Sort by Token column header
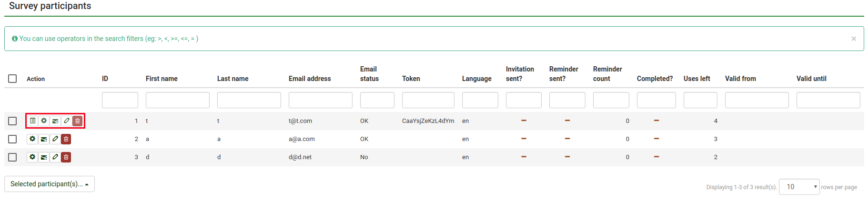This screenshot has height=203, width=868. click(x=411, y=79)
